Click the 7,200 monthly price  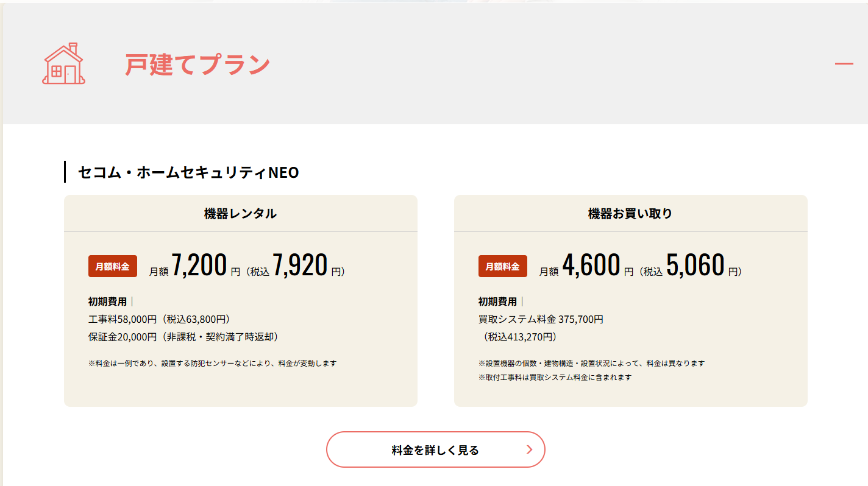click(x=199, y=266)
